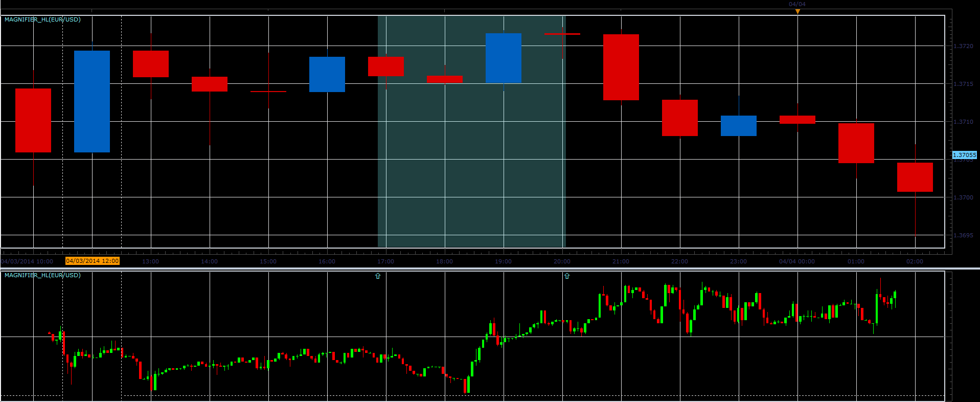Click the first magnifier up-arrow marker in the lower chart
Image resolution: width=980 pixels, height=402 pixels.
pos(378,276)
